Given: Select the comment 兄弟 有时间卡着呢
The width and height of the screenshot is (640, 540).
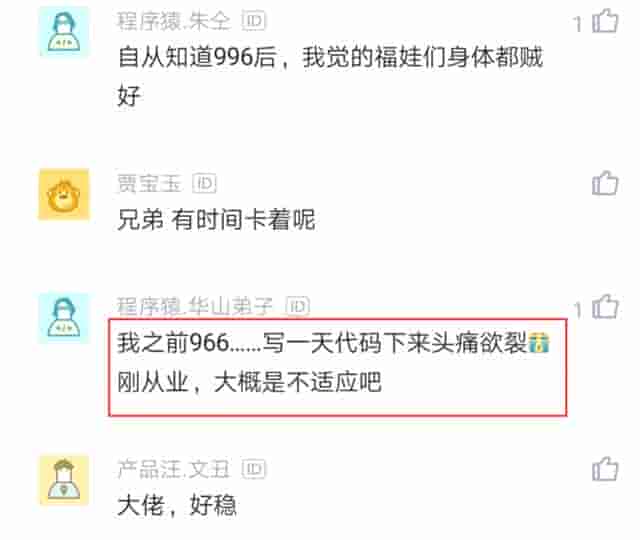Looking at the screenshot, I should tap(216, 220).
